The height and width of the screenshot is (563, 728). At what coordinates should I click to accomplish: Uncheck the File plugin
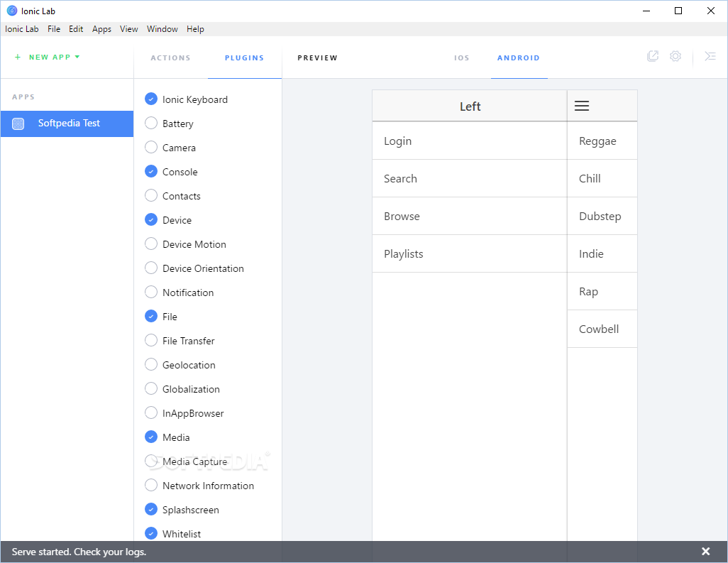click(x=151, y=317)
